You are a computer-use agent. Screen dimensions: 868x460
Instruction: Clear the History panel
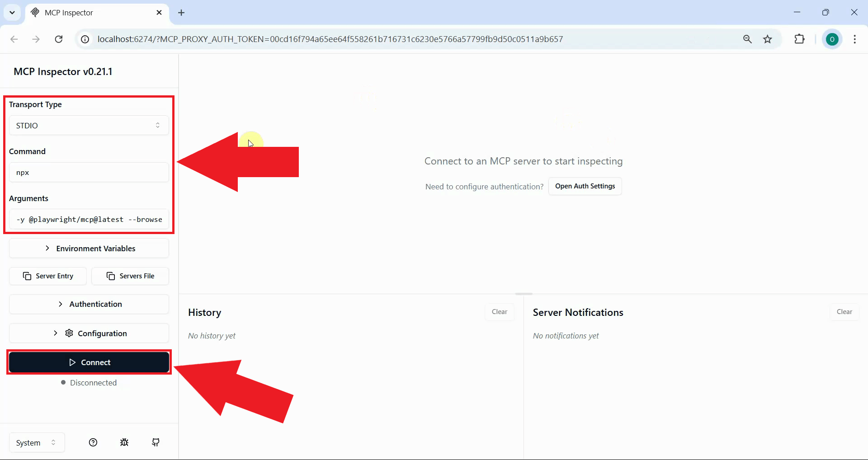(x=500, y=312)
